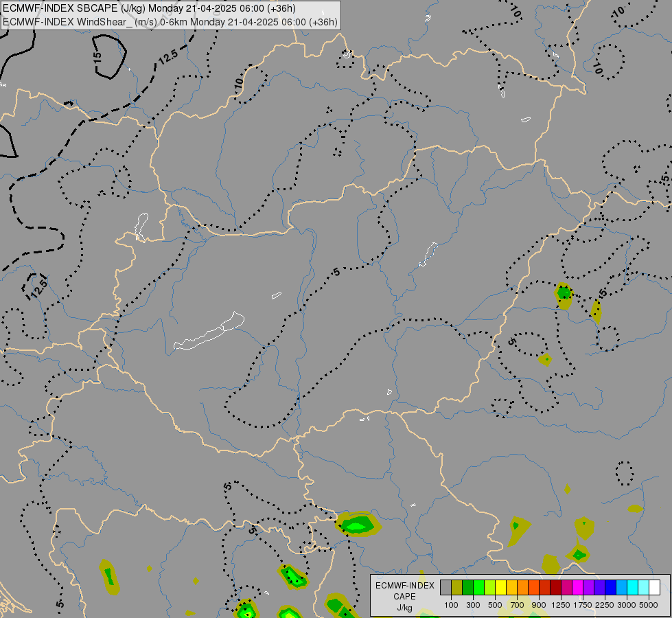Viewport: 672px width, 618px height.
Task: Click the yellow-green lime legend swatch
Action: click(x=490, y=588)
